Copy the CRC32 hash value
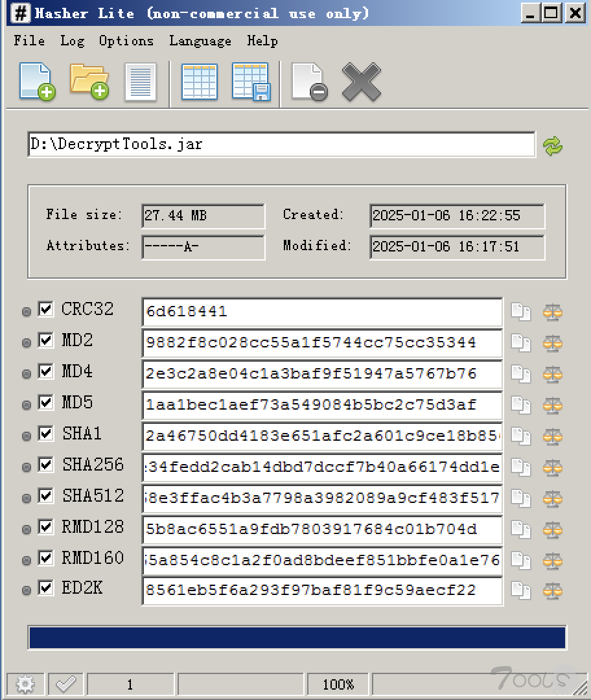 point(520,312)
